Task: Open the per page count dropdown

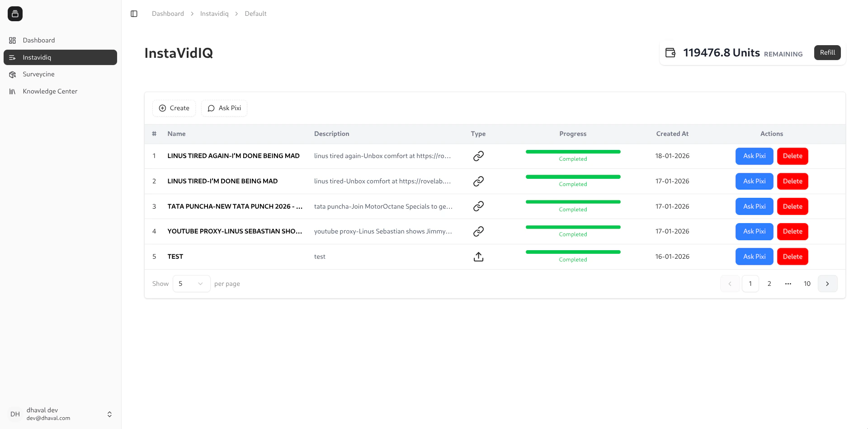Action: [x=191, y=284]
